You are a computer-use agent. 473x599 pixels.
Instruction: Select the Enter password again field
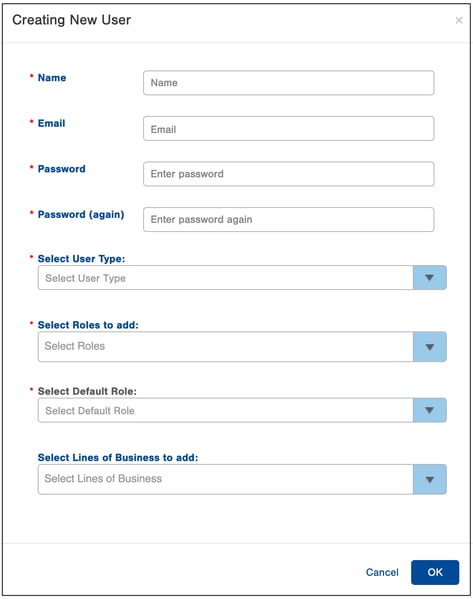click(x=288, y=219)
